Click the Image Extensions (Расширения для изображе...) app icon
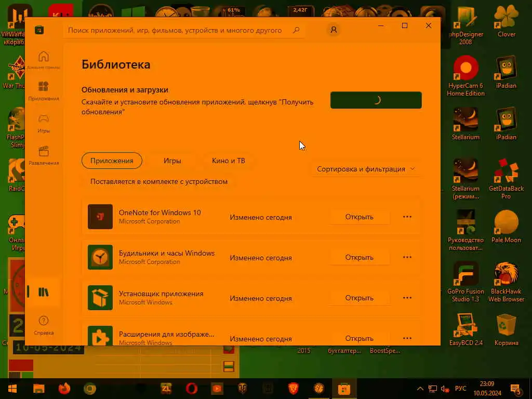The image size is (532, 399). tap(100, 336)
